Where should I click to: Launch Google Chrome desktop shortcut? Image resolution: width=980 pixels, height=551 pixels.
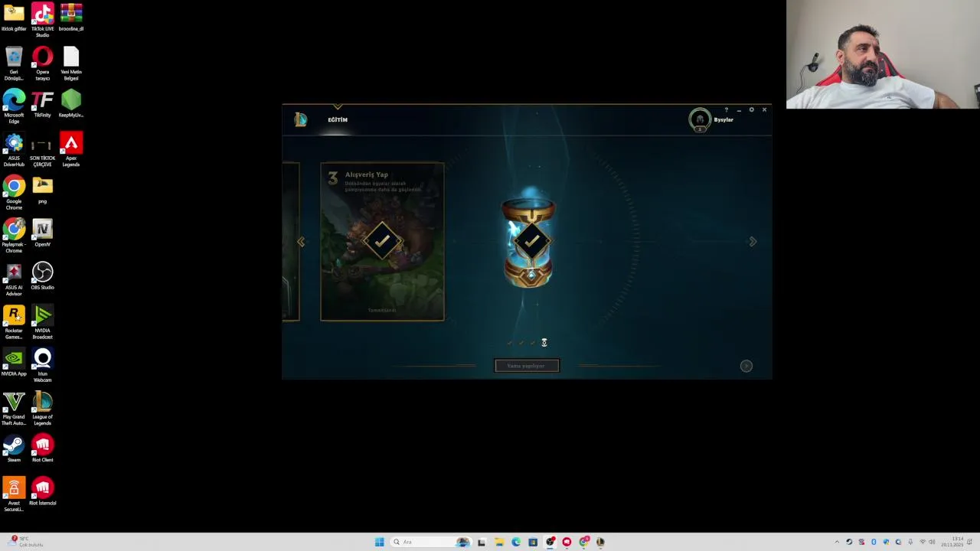(x=14, y=193)
